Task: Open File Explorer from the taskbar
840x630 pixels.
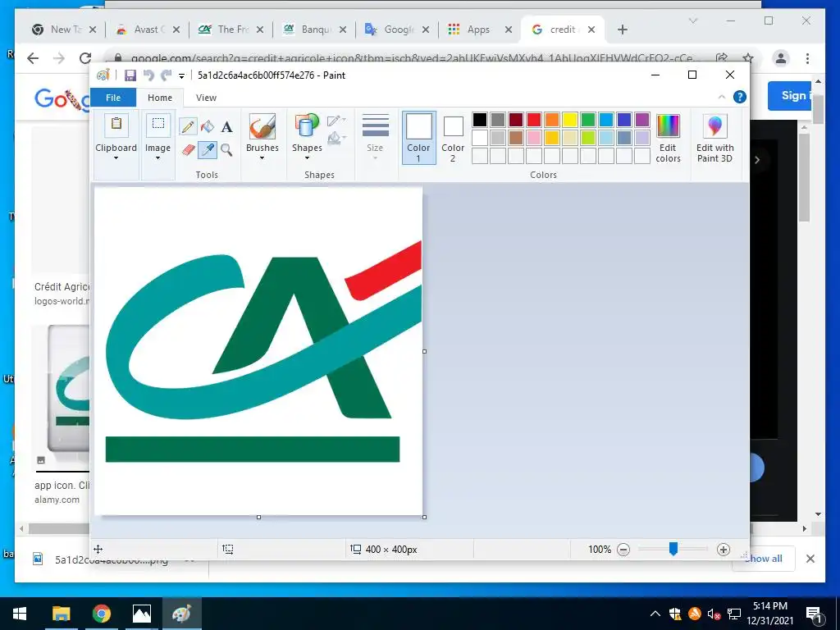Action: coord(61,614)
